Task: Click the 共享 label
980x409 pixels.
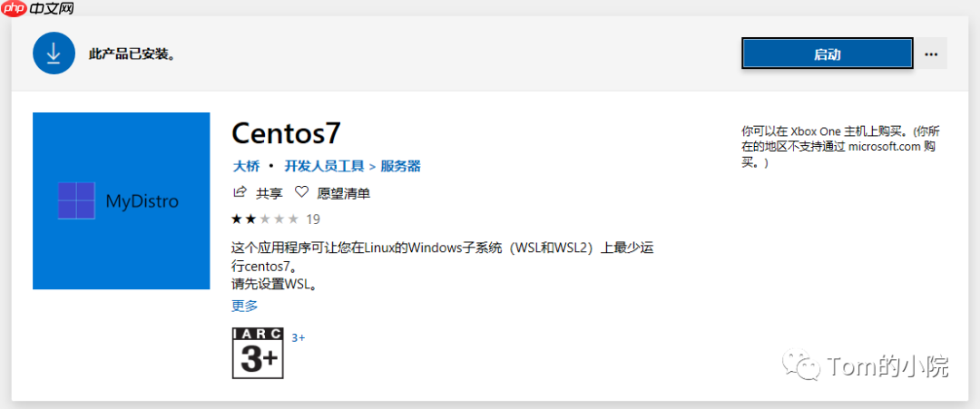Action: pos(269,193)
